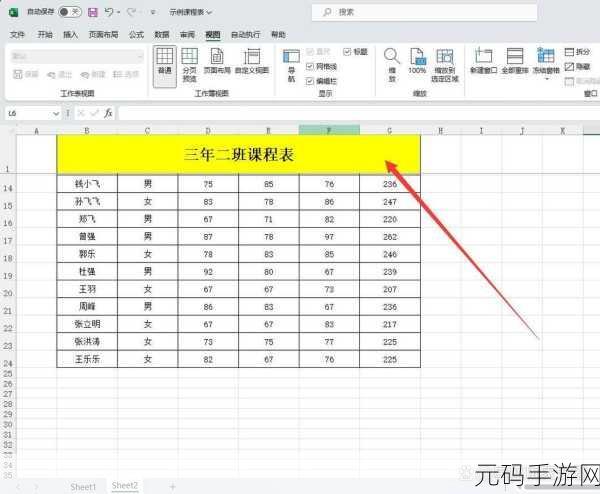Toggle the 自动保存 AutoSave switch
The image size is (600, 494).
tap(70, 12)
